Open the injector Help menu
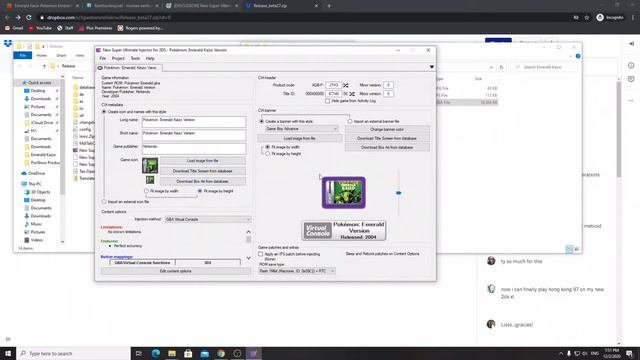This screenshot has width=640, height=360. (x=150, y=58)
